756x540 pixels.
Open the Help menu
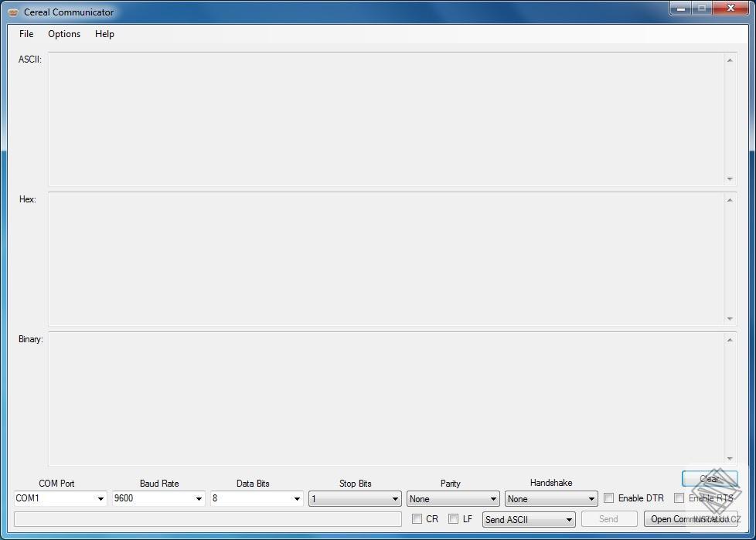[104, 34]
